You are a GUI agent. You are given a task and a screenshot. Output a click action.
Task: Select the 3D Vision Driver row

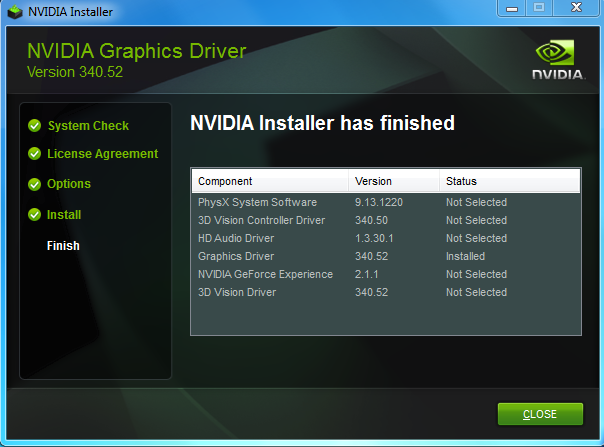pos(386,292)
